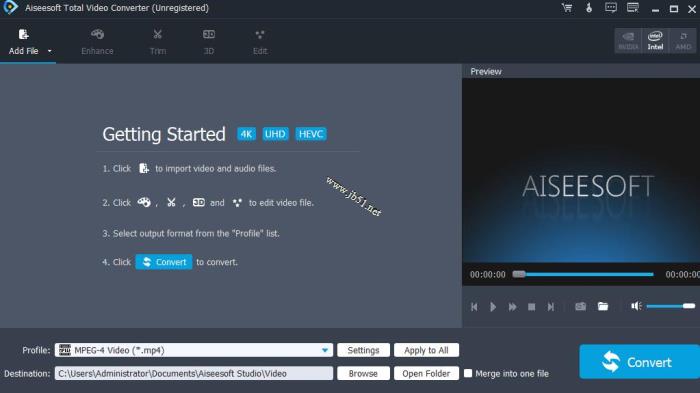The height and width of the screenshot is (393, 700).
Task: Mute the preview volume speaker icon
Action: click(636, 306)
